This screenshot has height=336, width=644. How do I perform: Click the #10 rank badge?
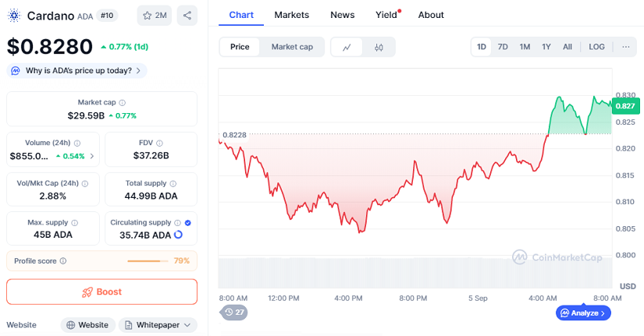click(x=107, y=16)
